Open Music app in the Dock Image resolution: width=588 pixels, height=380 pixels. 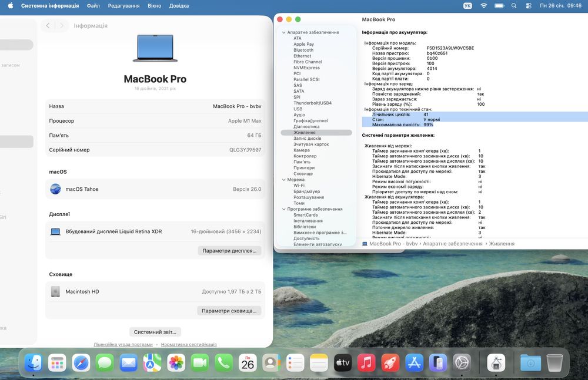pyautogui.click(x=366, y=363)
